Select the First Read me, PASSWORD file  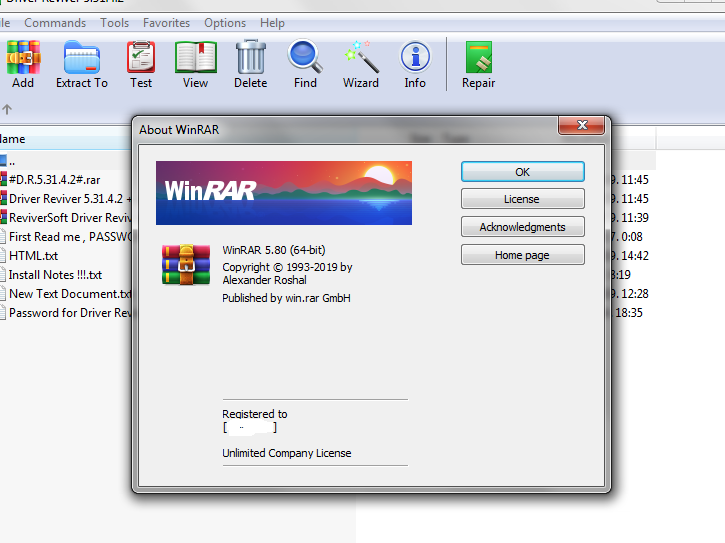tap(66, 236)
